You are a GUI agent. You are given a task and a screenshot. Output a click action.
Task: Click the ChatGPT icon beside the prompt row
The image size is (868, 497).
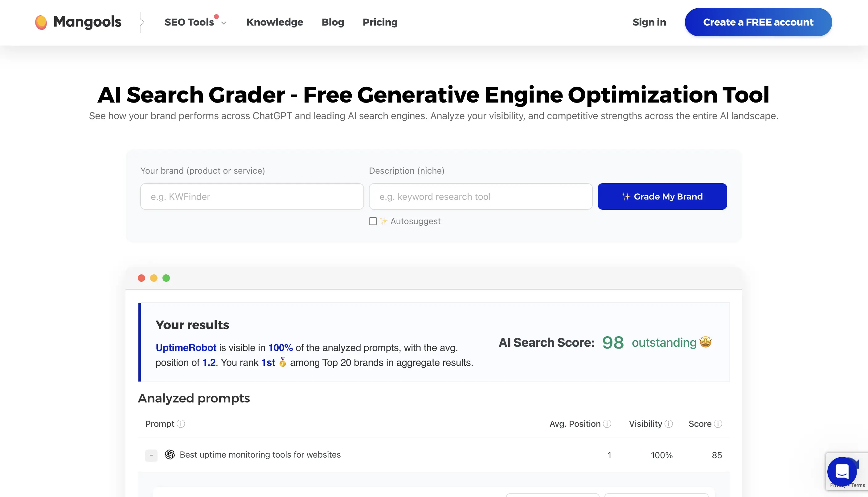click(x=170, y=455)
